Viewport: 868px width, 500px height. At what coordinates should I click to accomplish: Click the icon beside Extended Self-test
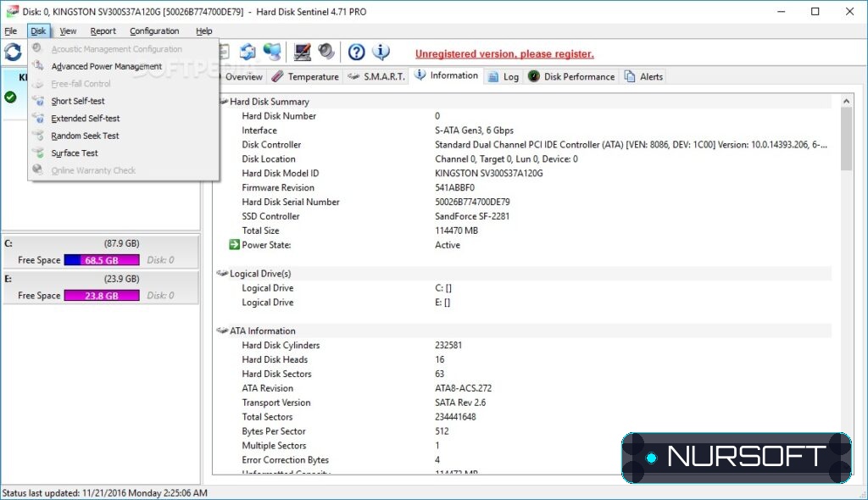click(x=38, y=118)
